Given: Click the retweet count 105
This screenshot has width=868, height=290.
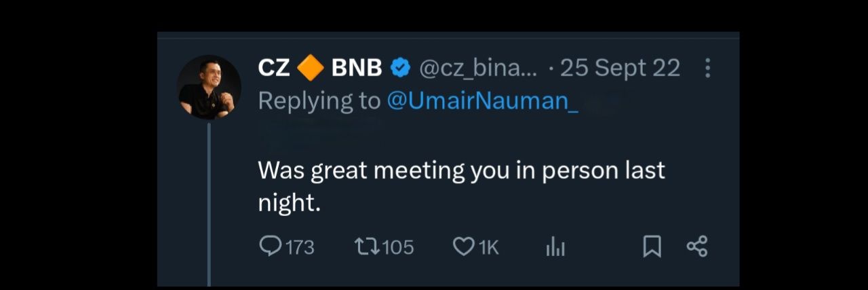Looking at the screenshot, I should [398, 247].
